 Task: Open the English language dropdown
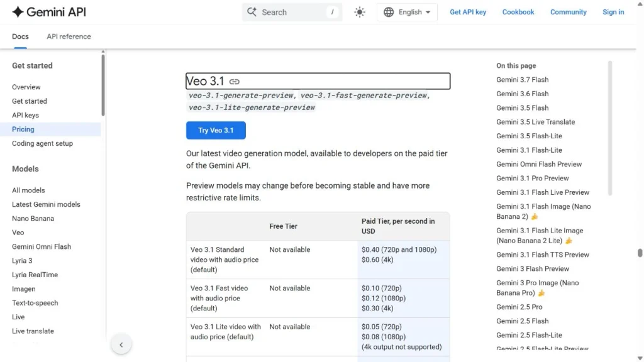[x=407, y=12]
